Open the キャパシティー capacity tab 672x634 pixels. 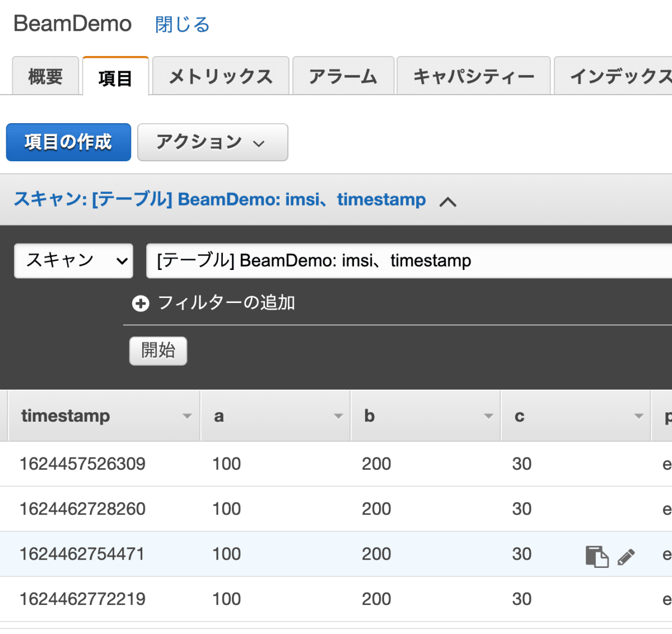point(474,76)
